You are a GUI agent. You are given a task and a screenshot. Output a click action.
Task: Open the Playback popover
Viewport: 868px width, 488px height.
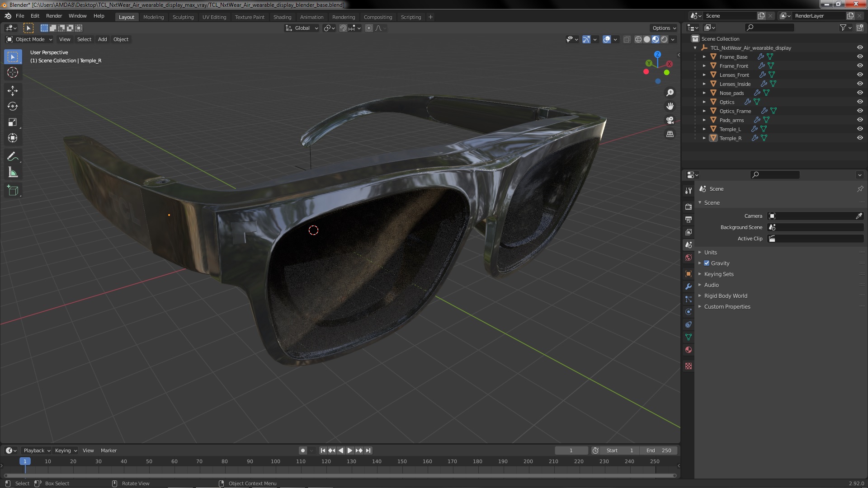tap(36, 450)
